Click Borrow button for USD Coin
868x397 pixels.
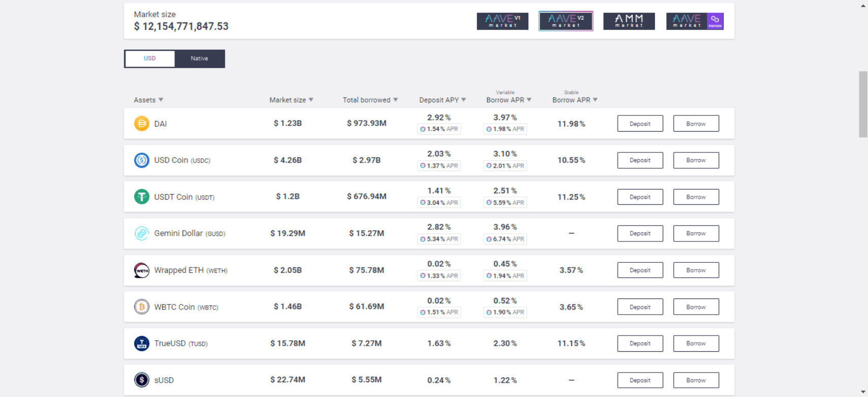point(696,160)
